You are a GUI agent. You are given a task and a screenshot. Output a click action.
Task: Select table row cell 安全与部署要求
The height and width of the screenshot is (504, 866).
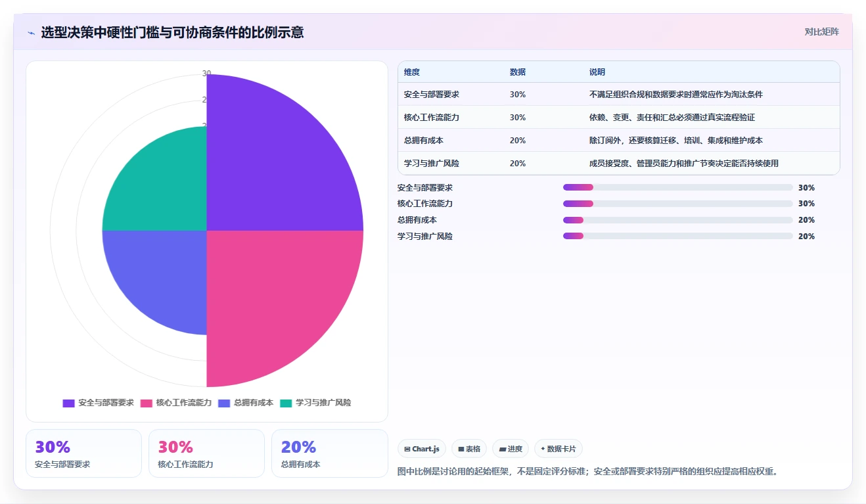pos(432,95)
